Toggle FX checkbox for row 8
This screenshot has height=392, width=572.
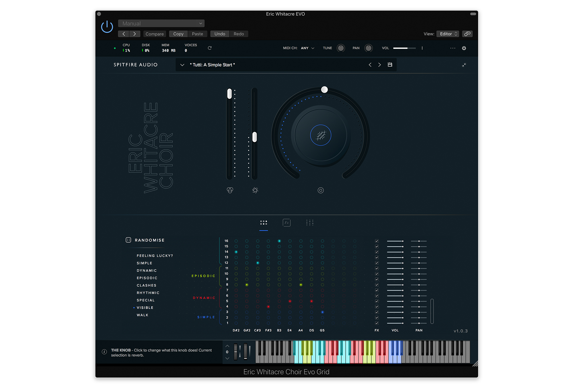[x=377, y=285]
